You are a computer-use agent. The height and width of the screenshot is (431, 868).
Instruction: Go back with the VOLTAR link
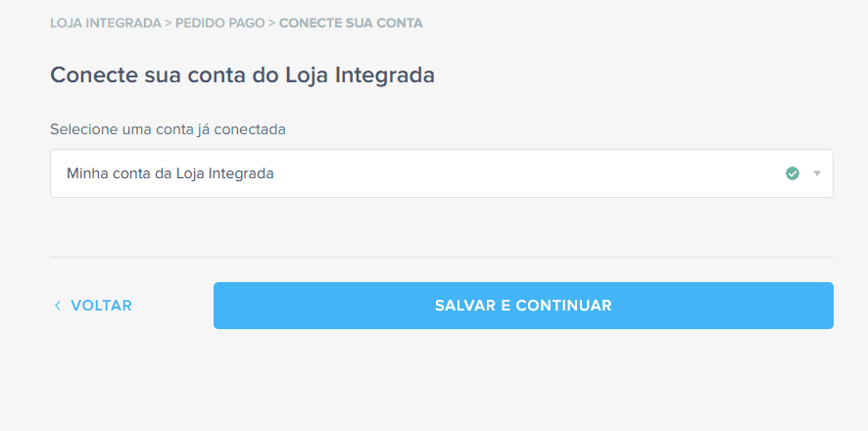point(101,306)
